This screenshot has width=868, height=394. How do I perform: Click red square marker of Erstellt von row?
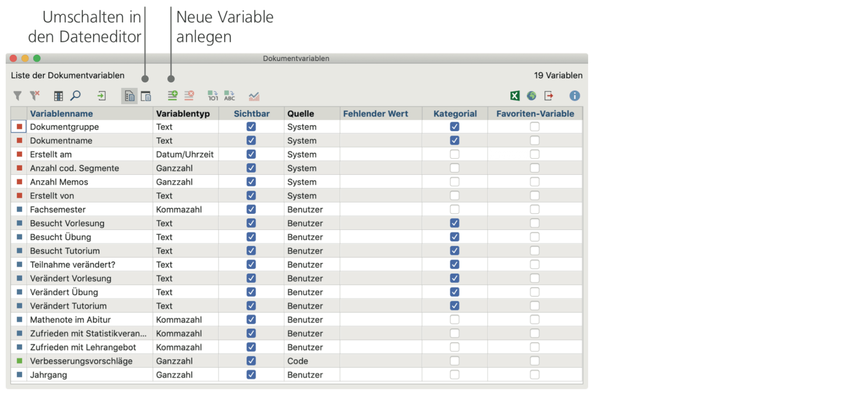click(x=20, y=195)
